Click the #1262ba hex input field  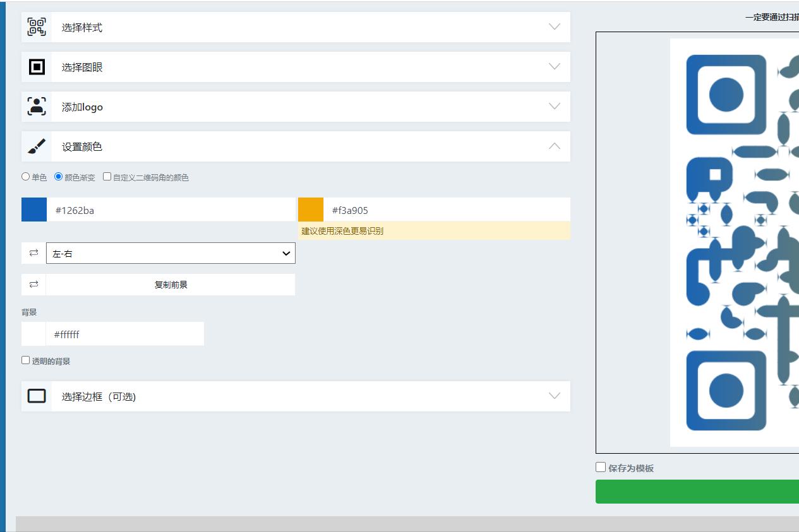171,210
